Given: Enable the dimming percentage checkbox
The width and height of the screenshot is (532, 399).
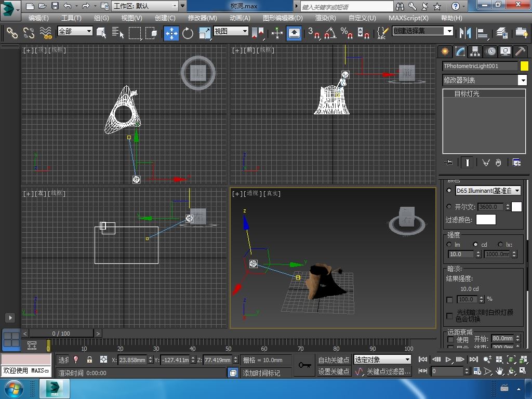Looking at the screenshot, I should (449, 300).
